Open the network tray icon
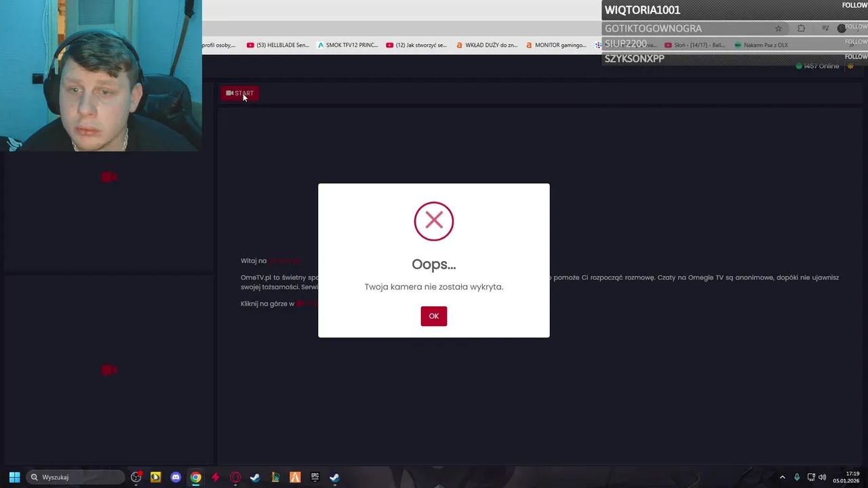Screen dimensions: 868x488 811,477
